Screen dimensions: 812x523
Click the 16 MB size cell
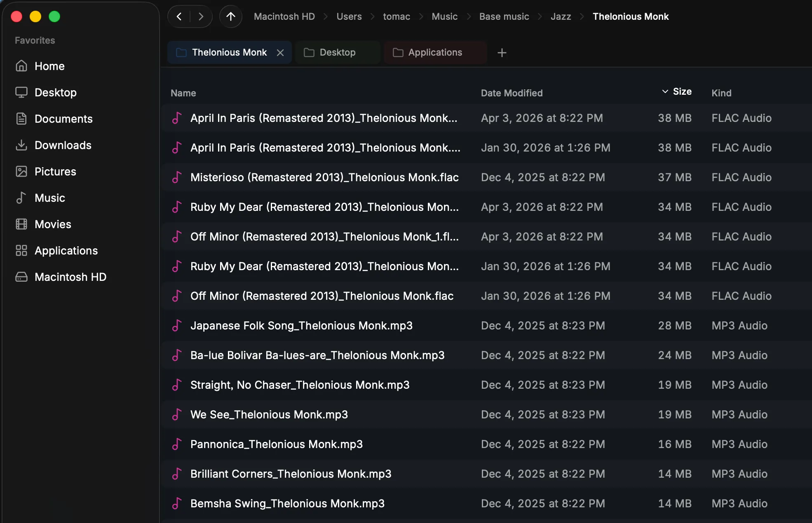675,444
